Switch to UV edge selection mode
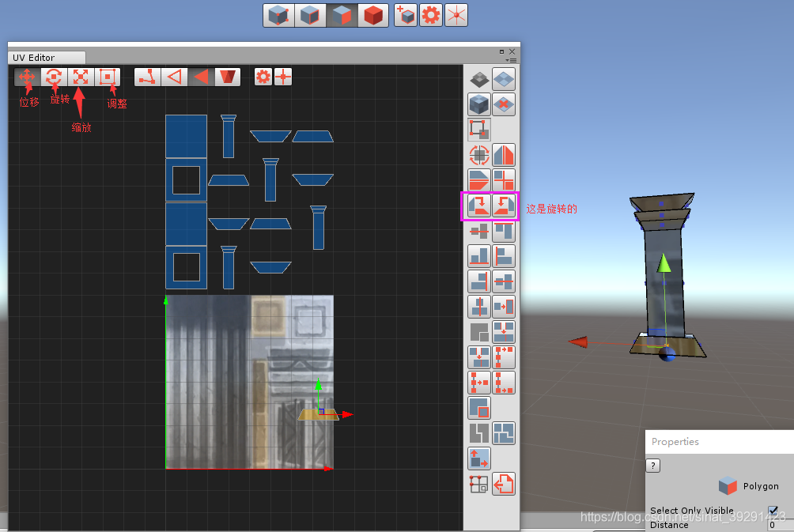The image size is (794, 532). 174,77
